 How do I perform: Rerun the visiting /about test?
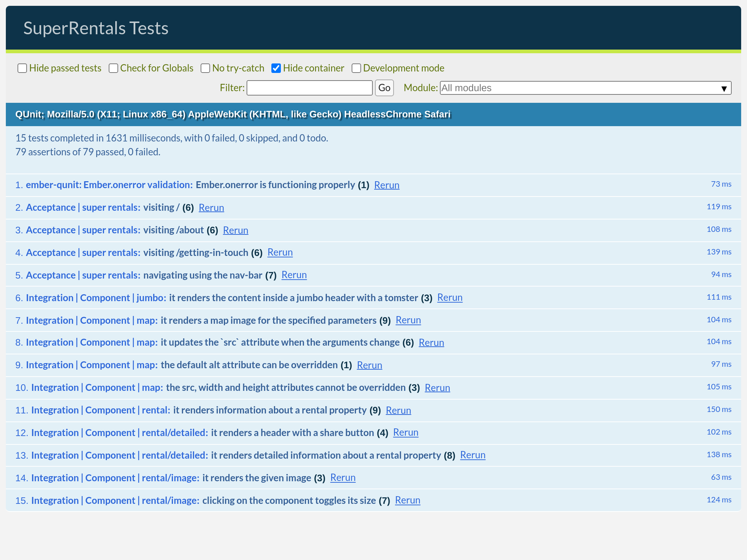[236, 230]
